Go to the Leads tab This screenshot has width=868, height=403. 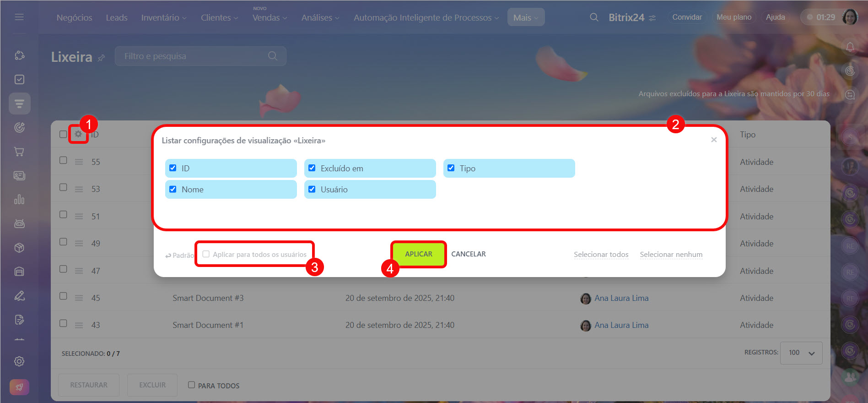tap(117, 17)
